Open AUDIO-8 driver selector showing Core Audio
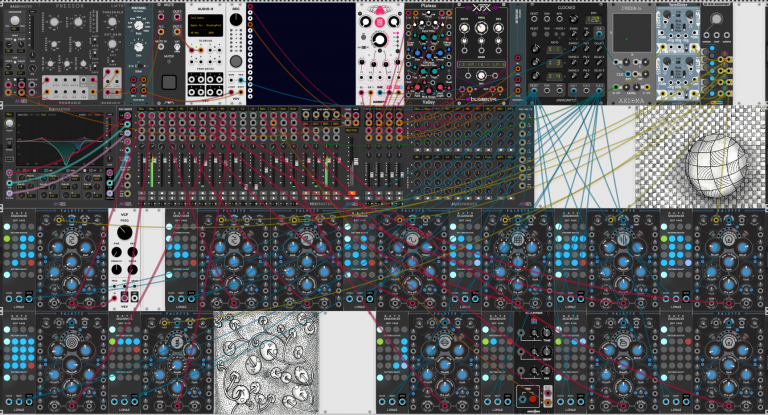The height and width of the screenshot is (415, 768). [x=205, y=20]
